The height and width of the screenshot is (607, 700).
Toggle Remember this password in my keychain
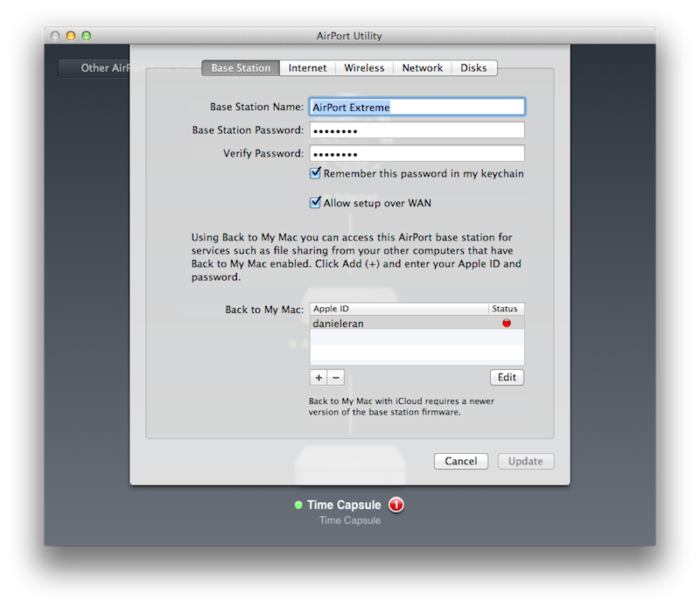[315, 173]
